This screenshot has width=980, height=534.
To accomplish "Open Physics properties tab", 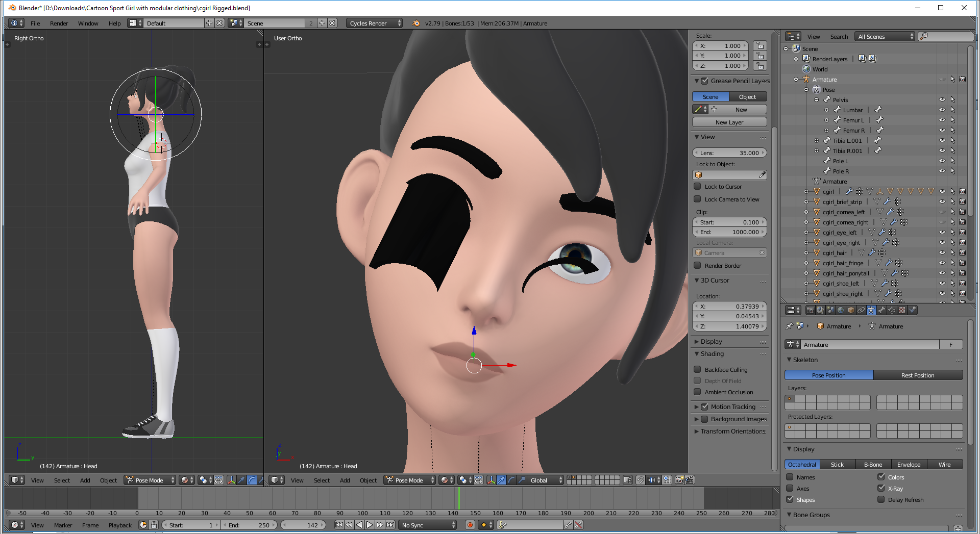I will click(x=912, y=310).
